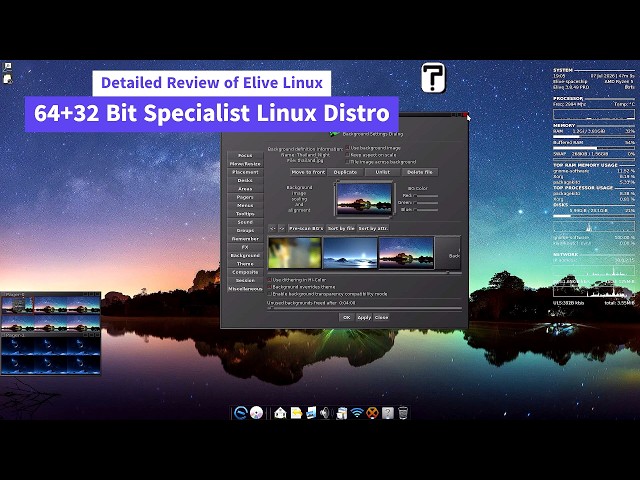
Task: Click the Sort by attr. button
Action: click(x=373, y=229)
